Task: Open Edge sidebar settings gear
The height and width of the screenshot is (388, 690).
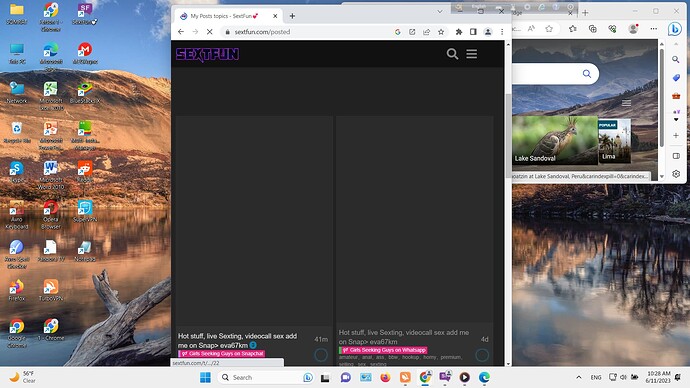Action: 676,174
